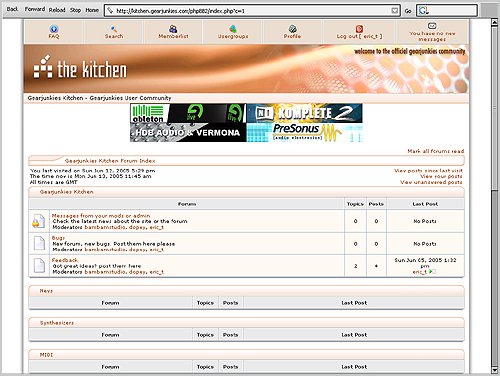This screenshot has width=500, height=376.
Task: Click the vertical scrollbar down arrow
Action: [x=495, y=370]
